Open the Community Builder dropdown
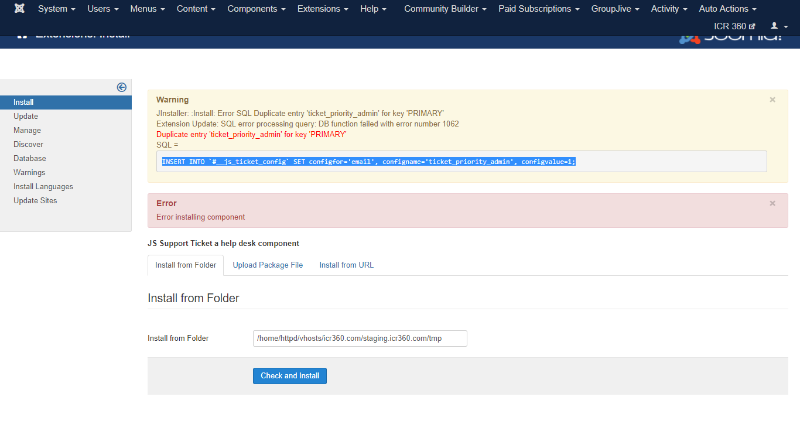The height and width of the screenshot is (434, 800). pyautogui.click(x=445, y=9)
